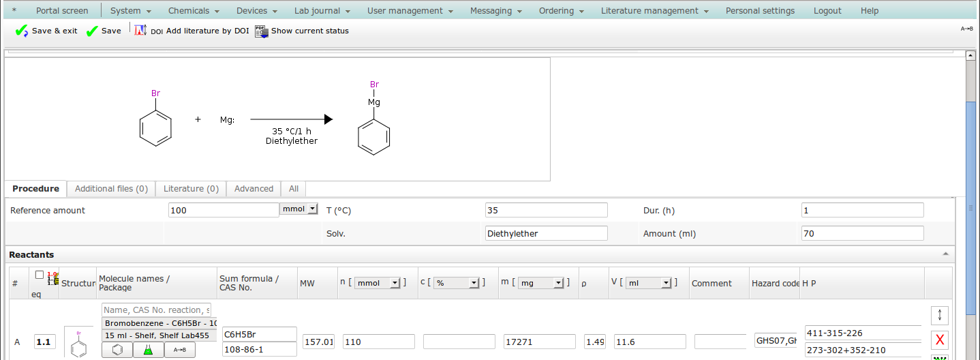Click Logout in the menu bar
Image resolution: width=980 pixels, height=360 pixels.
pos(827,11)
